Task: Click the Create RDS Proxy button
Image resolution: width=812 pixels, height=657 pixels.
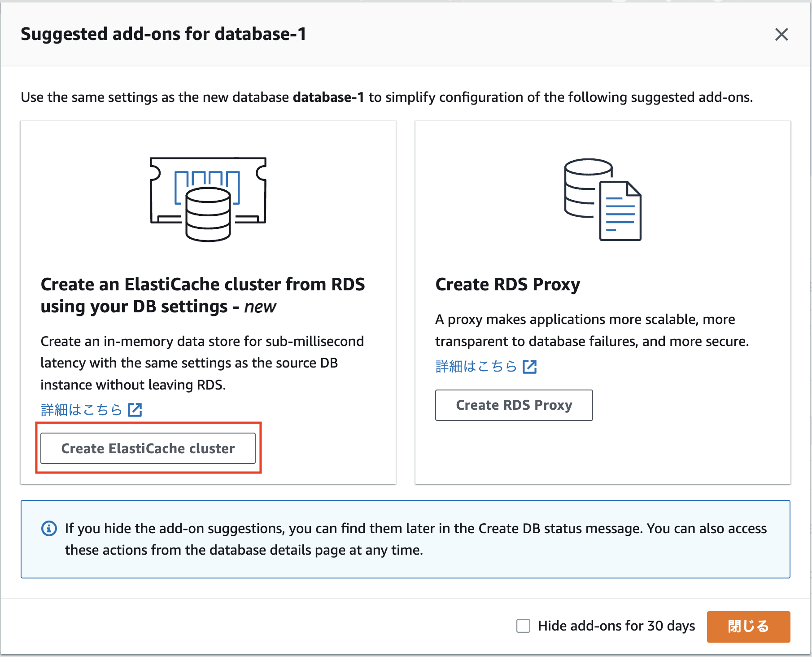Action: (514, 405)
